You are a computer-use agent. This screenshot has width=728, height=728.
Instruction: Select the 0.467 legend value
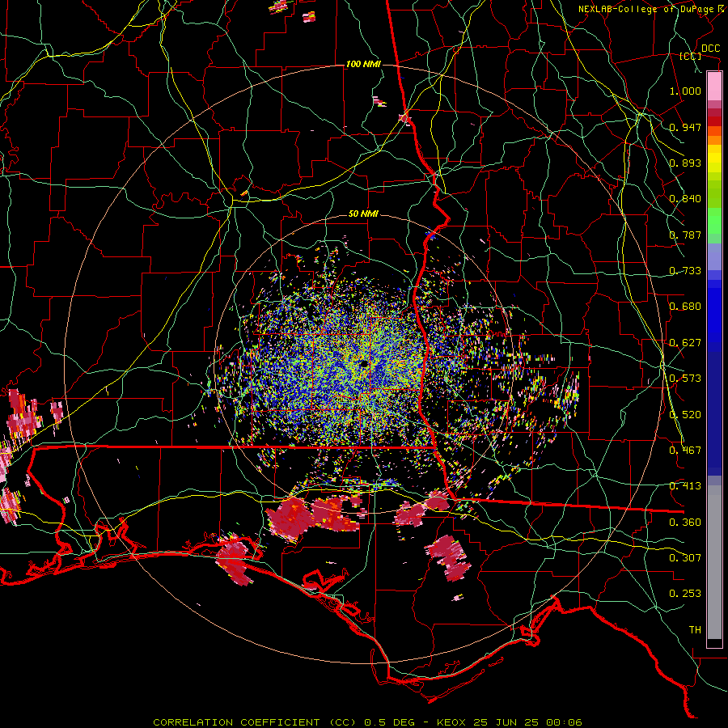coord(685,451)
